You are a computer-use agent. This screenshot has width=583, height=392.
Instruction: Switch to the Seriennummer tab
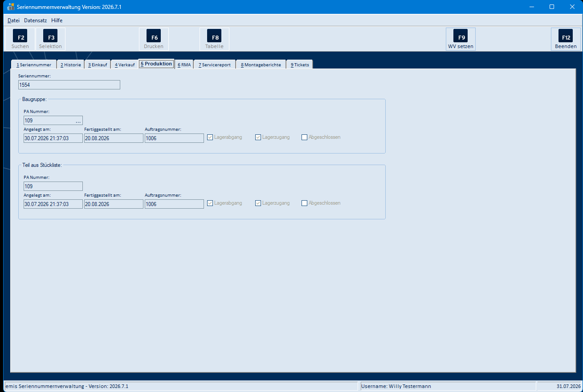34,65
